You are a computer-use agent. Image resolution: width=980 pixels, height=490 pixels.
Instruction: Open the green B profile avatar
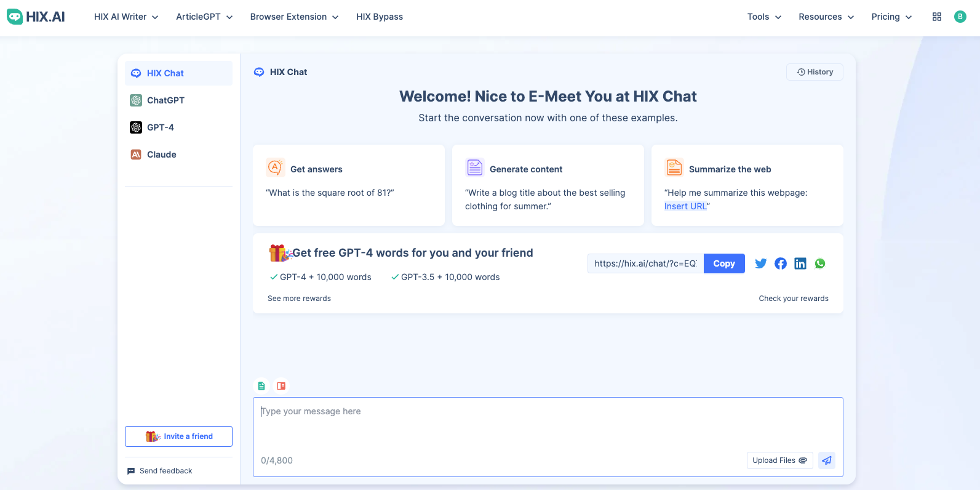960,17
